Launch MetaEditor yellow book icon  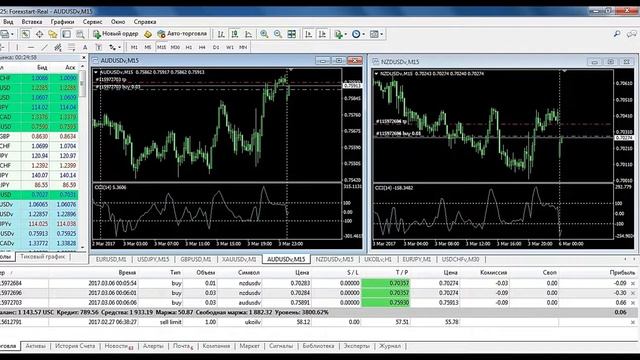(x=148, y=34)
